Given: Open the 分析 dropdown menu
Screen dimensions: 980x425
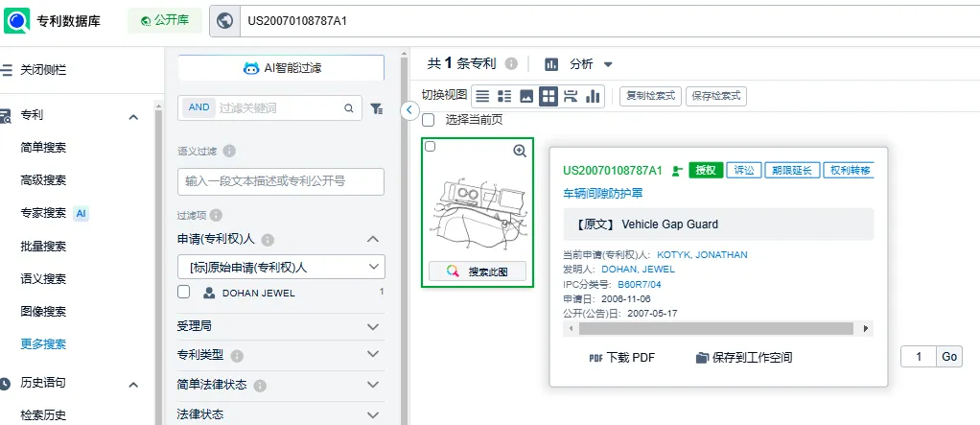Looking at the screenshot, I should [590, 63].
